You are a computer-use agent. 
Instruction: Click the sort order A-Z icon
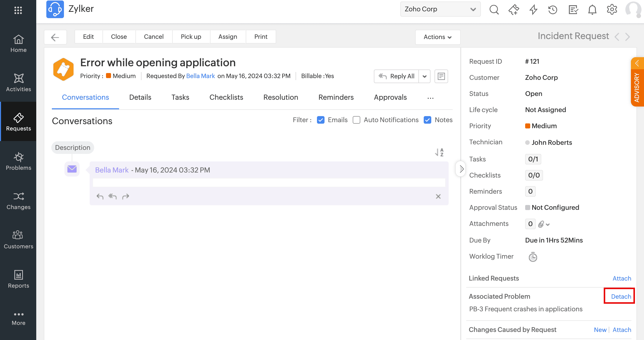pyautogui.click(x=439, y=152)
